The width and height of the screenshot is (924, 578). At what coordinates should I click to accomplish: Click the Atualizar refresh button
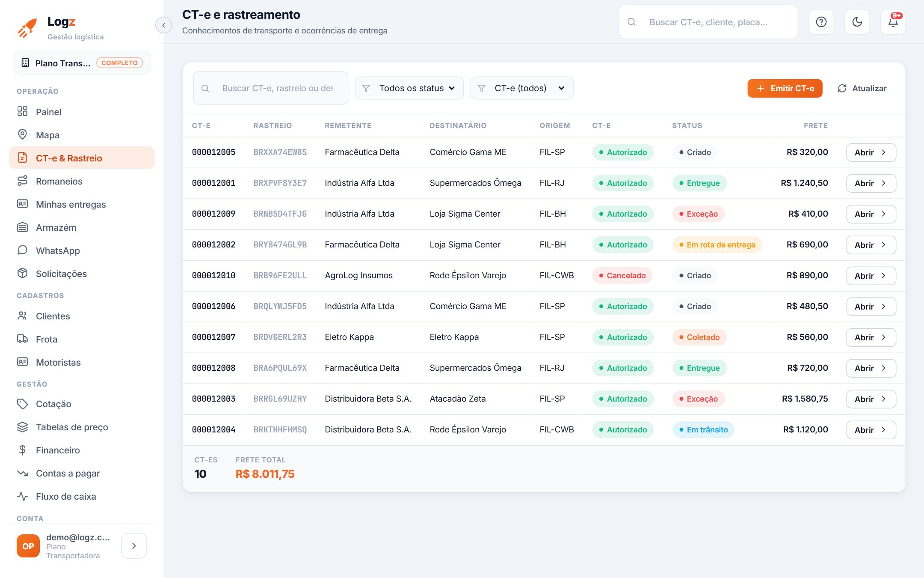click(x=862, y=88)
